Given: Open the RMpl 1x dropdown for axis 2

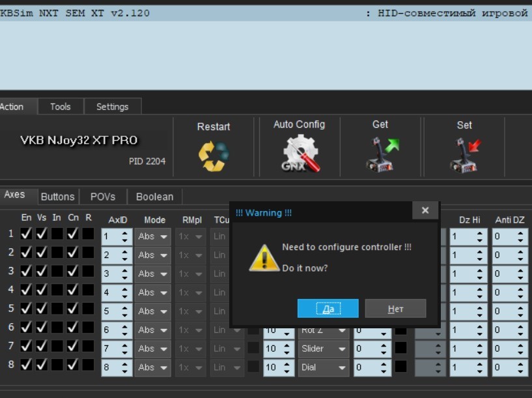Looking at the screenshot, I should pos(190,255).
